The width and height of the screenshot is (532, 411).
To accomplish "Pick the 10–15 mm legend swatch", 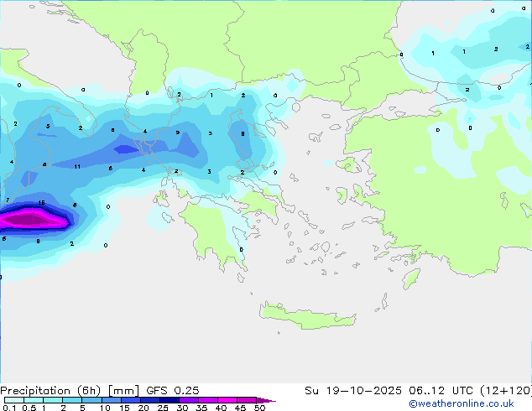I will tap(112, 400).
